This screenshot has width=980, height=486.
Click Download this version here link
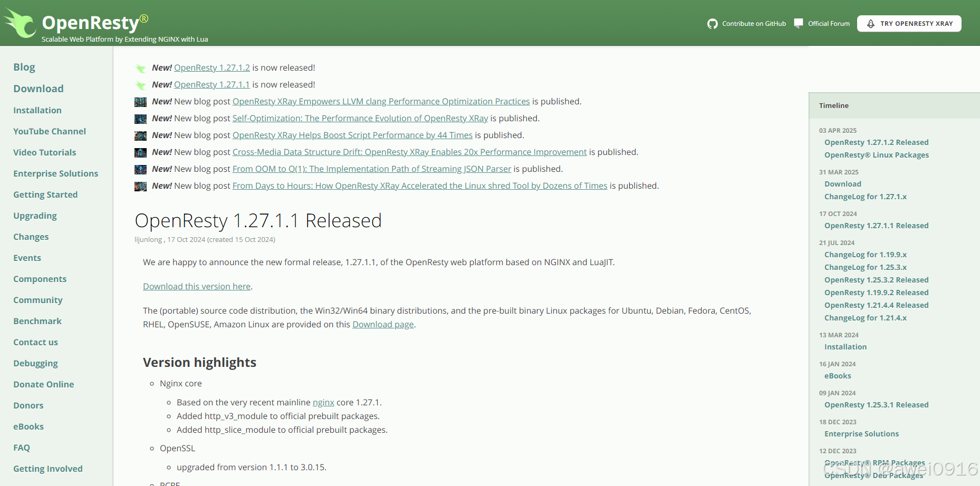(x=197, y=286)
